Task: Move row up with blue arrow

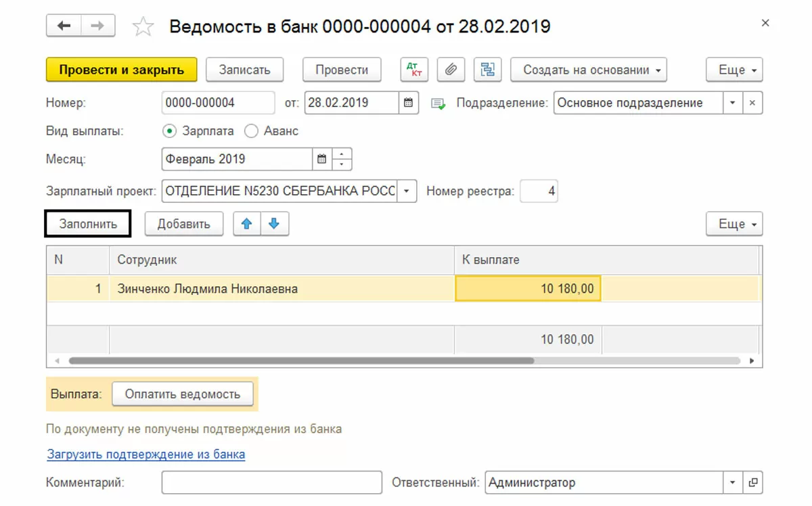Action: [247, 224]
